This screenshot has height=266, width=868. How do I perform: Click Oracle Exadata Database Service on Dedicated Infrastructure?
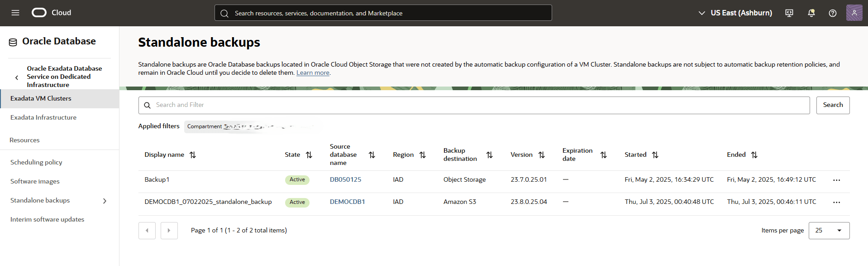[x=64, y=77]
